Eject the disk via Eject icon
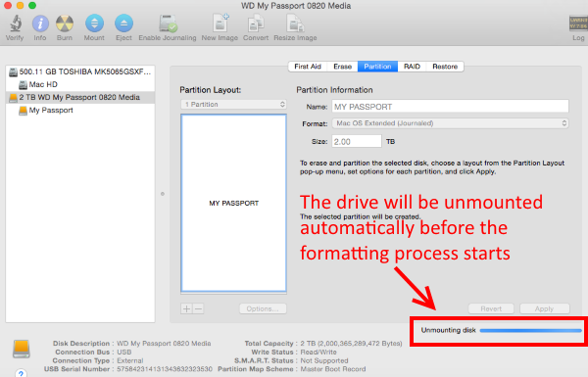588x377 pixels. [x=123, y=24]
